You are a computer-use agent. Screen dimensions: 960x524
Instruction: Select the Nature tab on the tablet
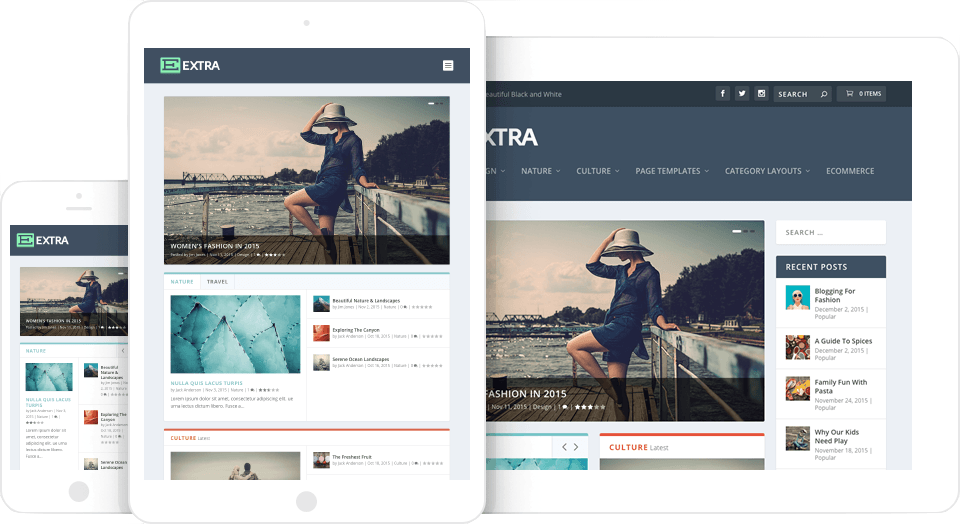pyautogui.click(x=182, y=282)
